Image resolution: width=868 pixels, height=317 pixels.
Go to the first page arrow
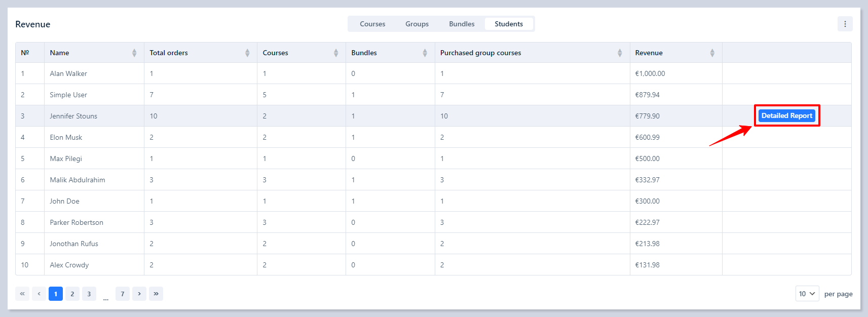click(22, 294)
